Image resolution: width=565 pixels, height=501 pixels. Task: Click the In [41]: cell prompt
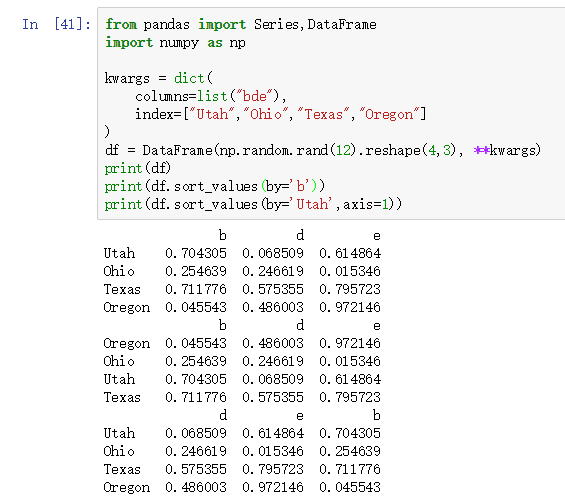[x=56, y=25]
